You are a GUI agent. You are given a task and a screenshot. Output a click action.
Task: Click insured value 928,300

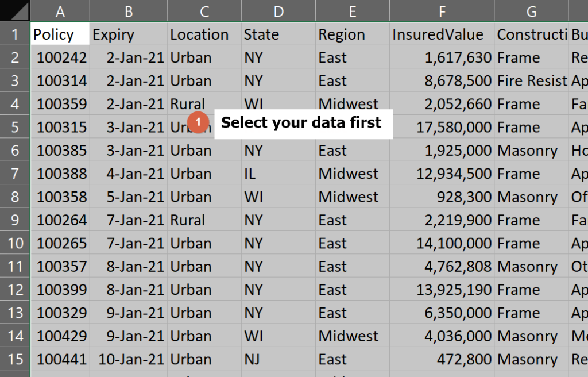pos(442,197)
